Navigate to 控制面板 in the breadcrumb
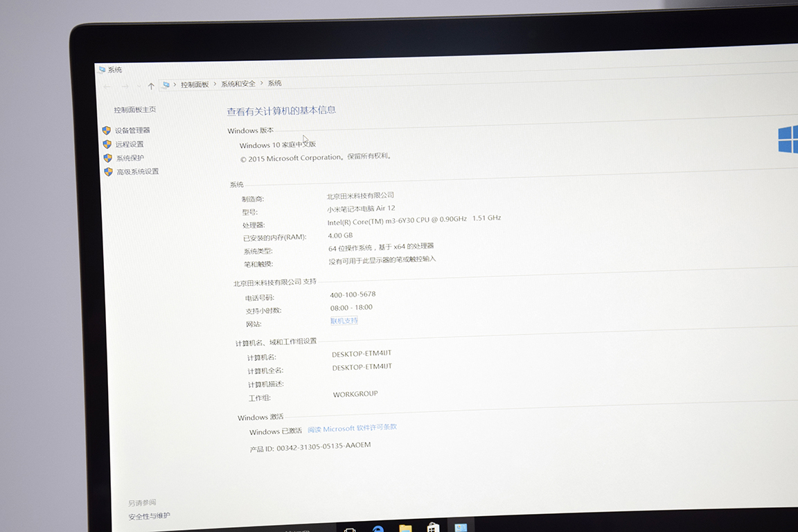This screenshot has height=532, width=798. point(195,85)
